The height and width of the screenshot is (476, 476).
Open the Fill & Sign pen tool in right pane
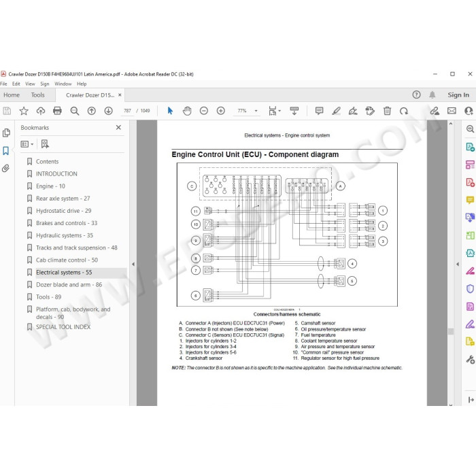470,324
